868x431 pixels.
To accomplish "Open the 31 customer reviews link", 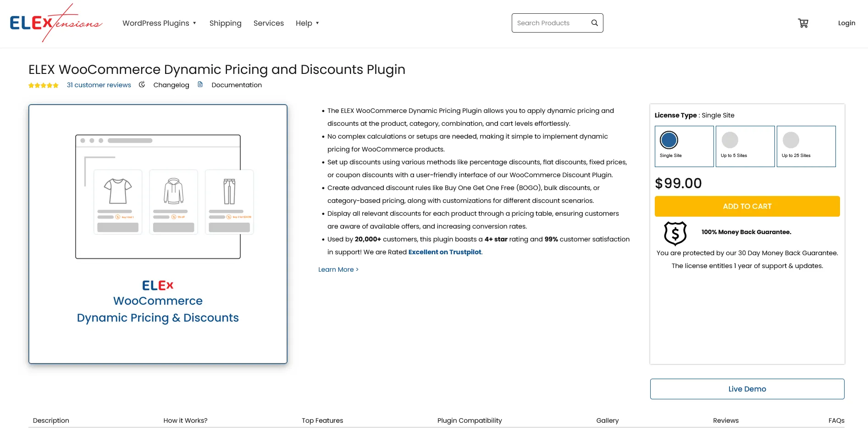I will coord(99,85).
